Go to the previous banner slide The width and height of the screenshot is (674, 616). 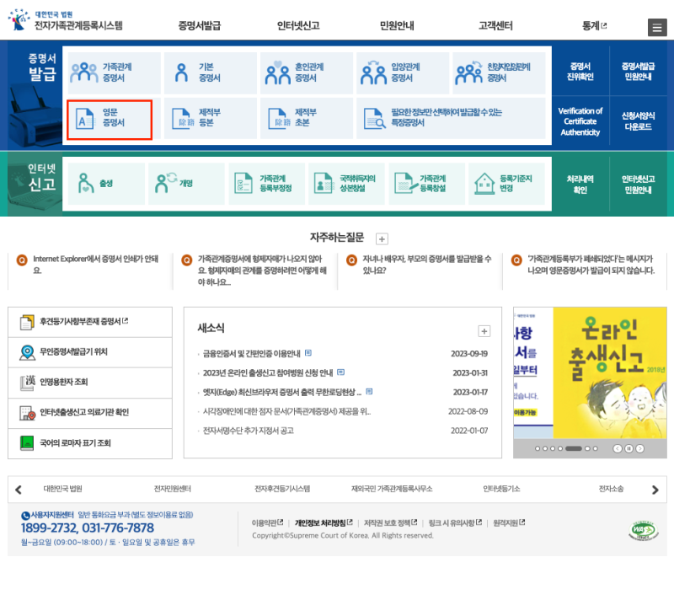617,448
